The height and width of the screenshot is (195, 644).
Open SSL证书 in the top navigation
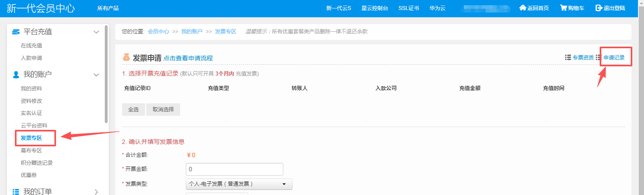tap(409, 8)
